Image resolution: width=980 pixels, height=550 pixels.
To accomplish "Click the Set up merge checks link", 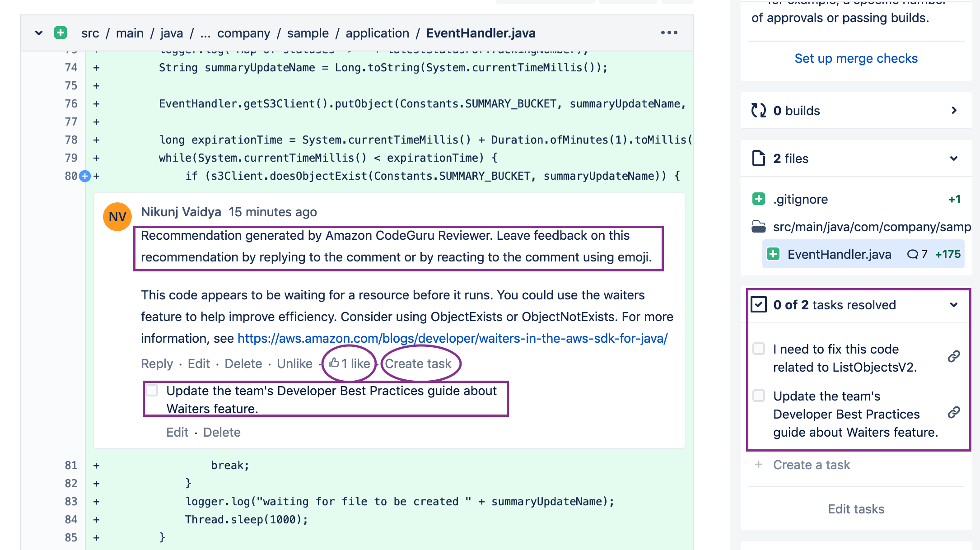I will (x=856, y=59).
